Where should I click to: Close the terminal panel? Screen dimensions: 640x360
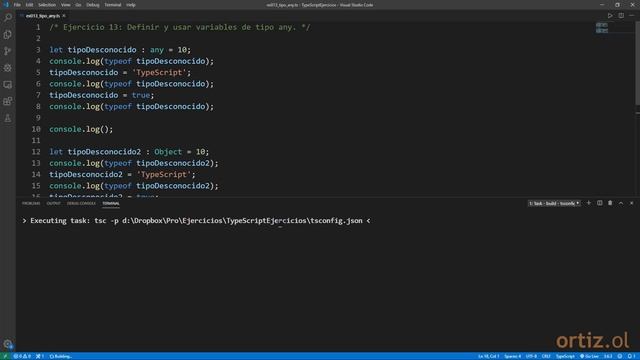click(631, 203)
